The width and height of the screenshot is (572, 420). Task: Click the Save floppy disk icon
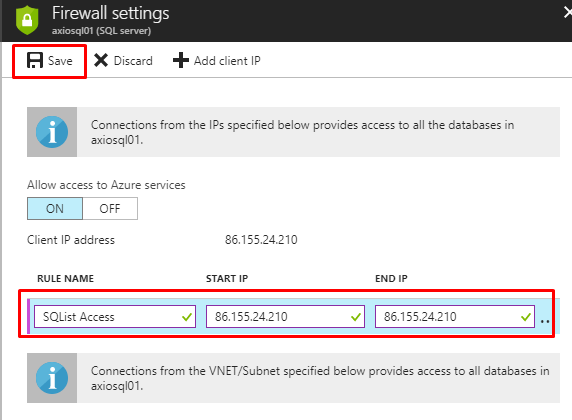(x=35, y=60)
